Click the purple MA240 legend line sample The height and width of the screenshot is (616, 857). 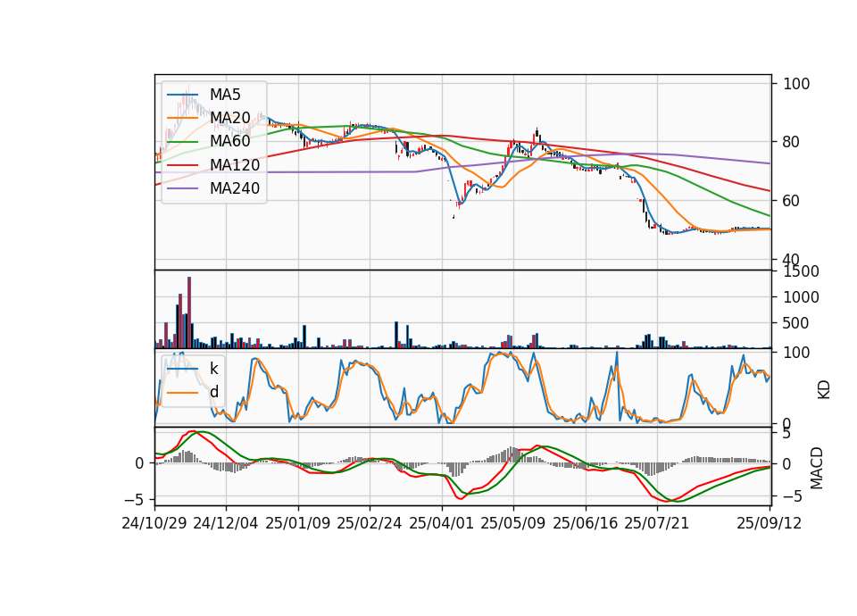tap(182, 188)
